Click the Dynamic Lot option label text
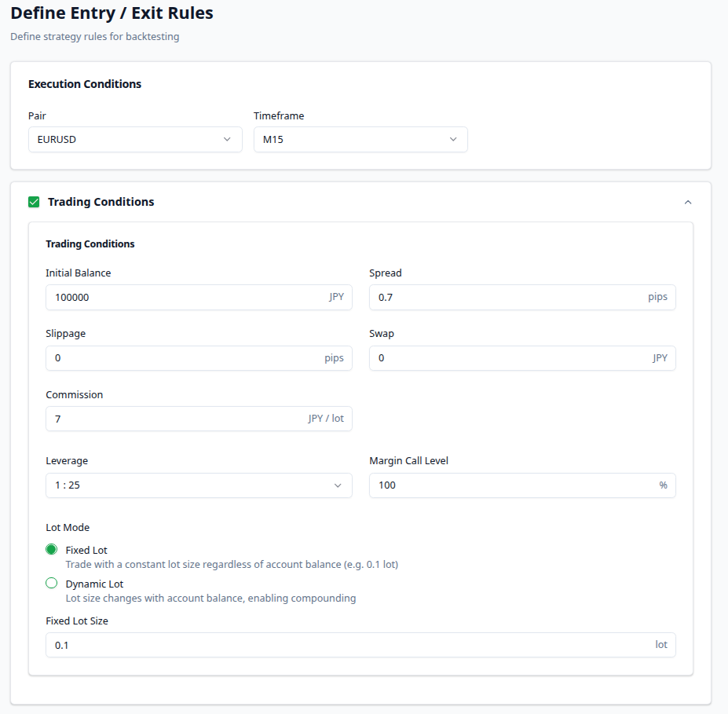Screen dimensions: 728x714 click(94, 584)
